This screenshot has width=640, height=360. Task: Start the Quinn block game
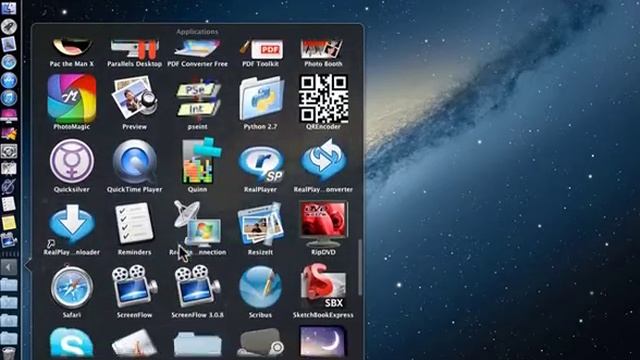tap(201, 161)
